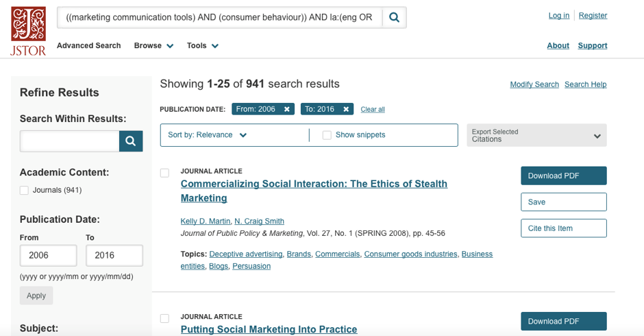
Task: Open the Deceptive advertising topic
Action: (x=245, y=254)
